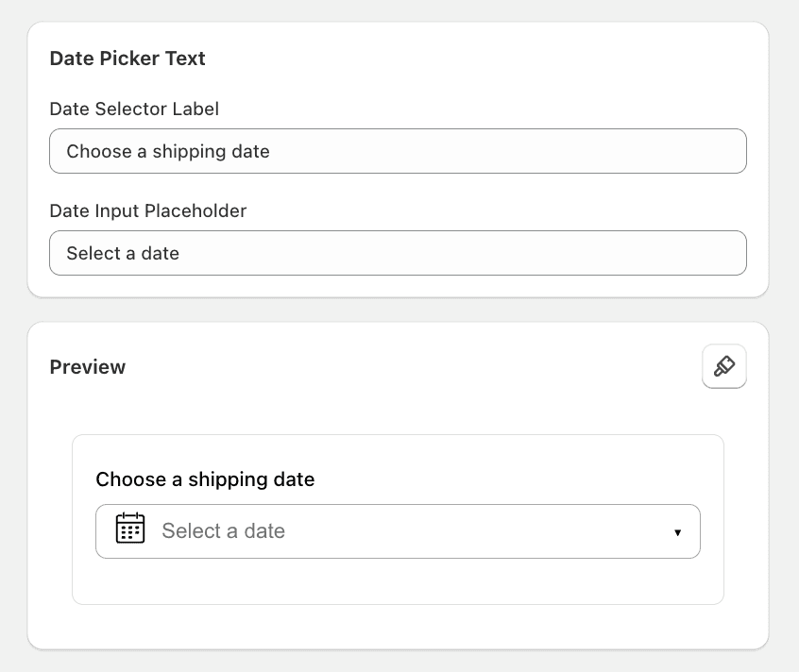Click the bold "Choose a shipping date" preview label

(205, 479)
